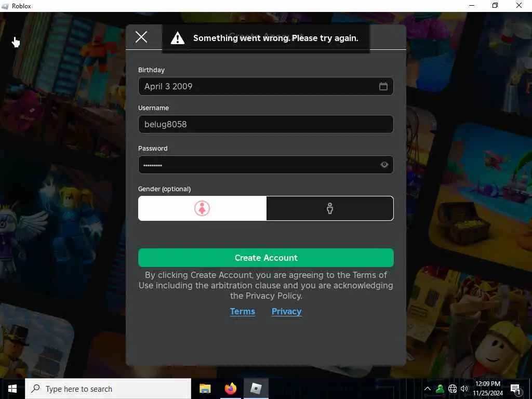The width and height of the screenshot is (532, 399).
Task: Toggle password visibility with the eye icon
Action: click(x=384, y=165)
